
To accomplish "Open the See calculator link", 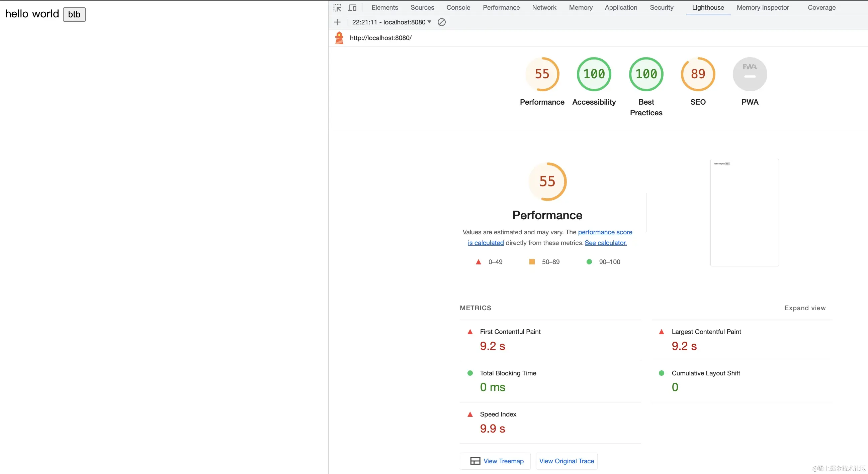I will point(606,243).
